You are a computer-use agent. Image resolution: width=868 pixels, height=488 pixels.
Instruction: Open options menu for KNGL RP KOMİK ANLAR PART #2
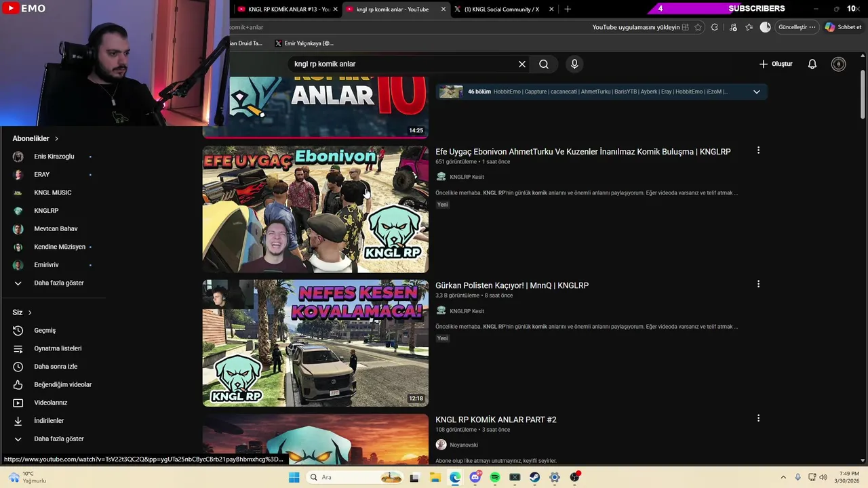coord(758,418)
